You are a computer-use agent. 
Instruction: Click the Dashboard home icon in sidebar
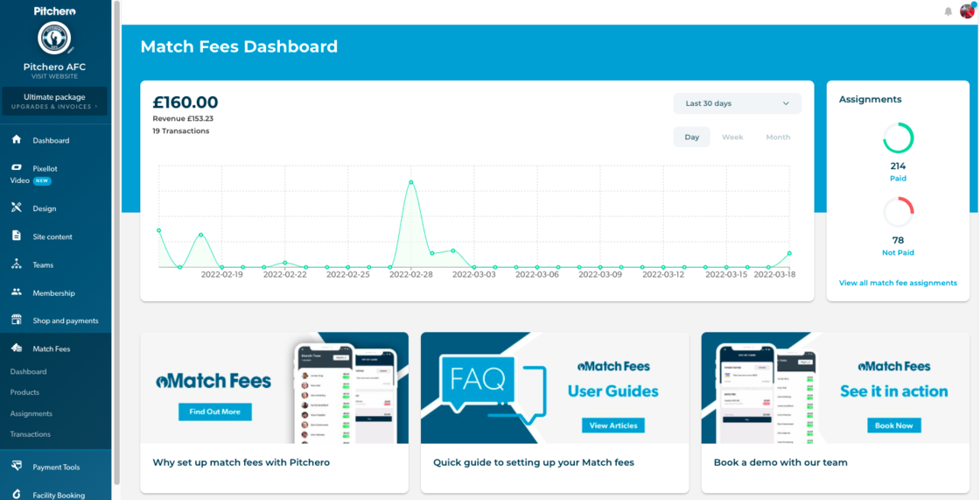click(x=17, y=139)
